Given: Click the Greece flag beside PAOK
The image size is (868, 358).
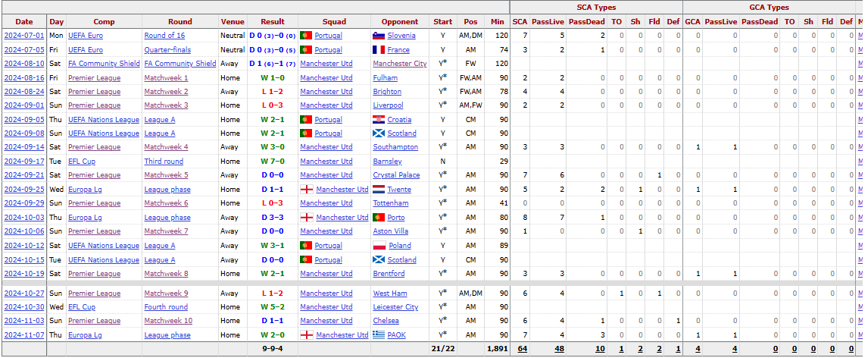Looking at the screenshot, I should [x=379, y=334].
